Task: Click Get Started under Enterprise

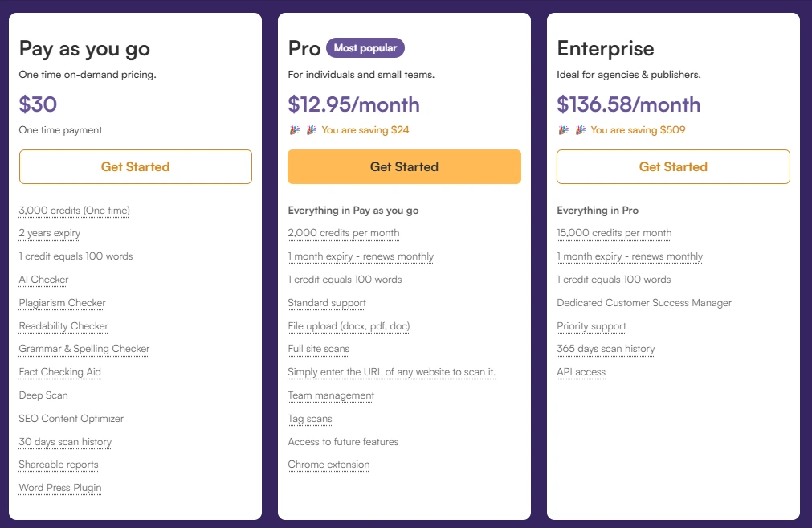Action: coord(671,166)
